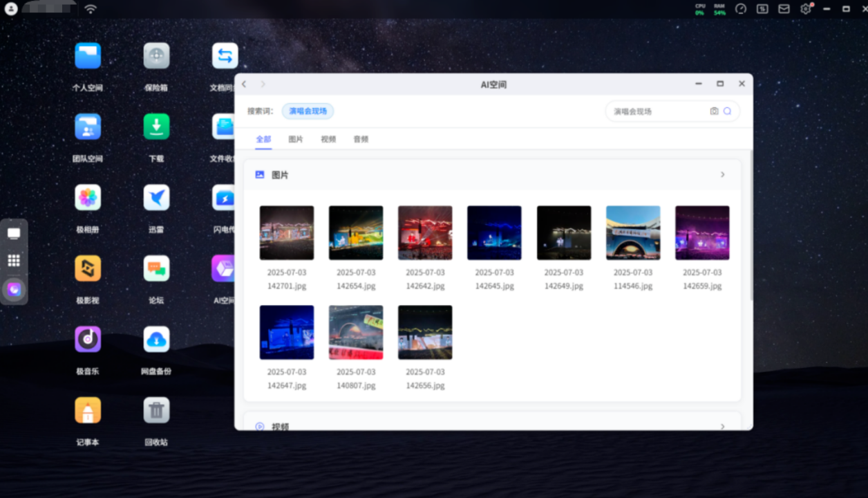
Task: Select the 音频 tab
Action: tap(361, 139)
